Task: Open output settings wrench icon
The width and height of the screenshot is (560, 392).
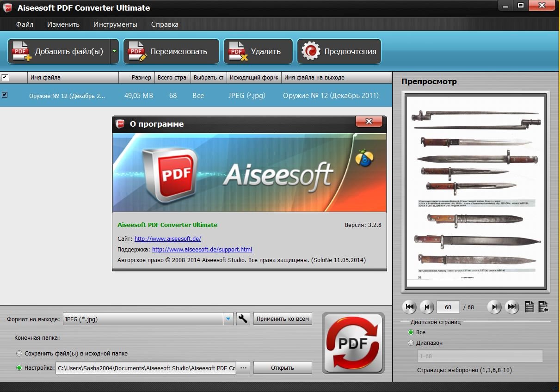Action: pyautogui.click(x=243, y=318)
